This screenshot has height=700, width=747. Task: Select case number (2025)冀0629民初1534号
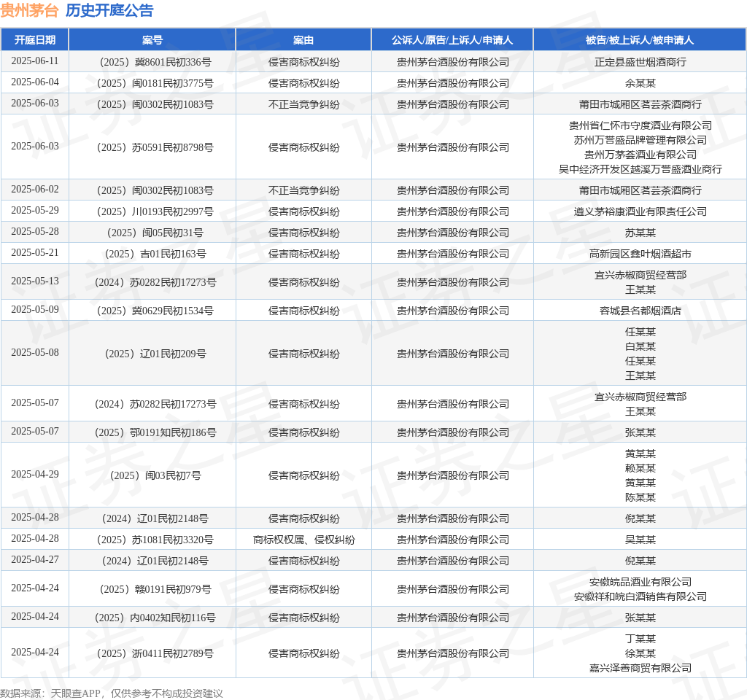pyautogui.click(x=155, y=311)
